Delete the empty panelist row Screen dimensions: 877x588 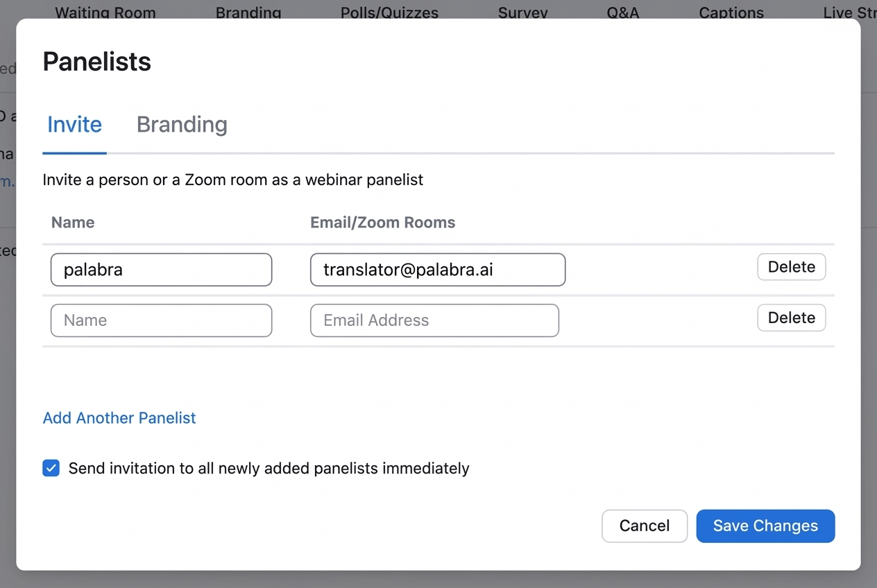click(x=791, y=318)
